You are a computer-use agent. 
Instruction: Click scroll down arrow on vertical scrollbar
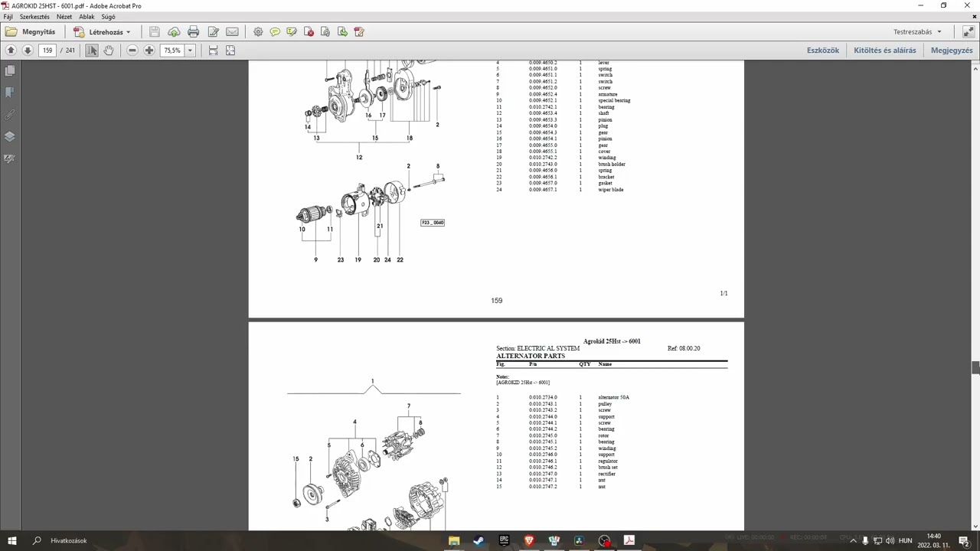point(975,527)
